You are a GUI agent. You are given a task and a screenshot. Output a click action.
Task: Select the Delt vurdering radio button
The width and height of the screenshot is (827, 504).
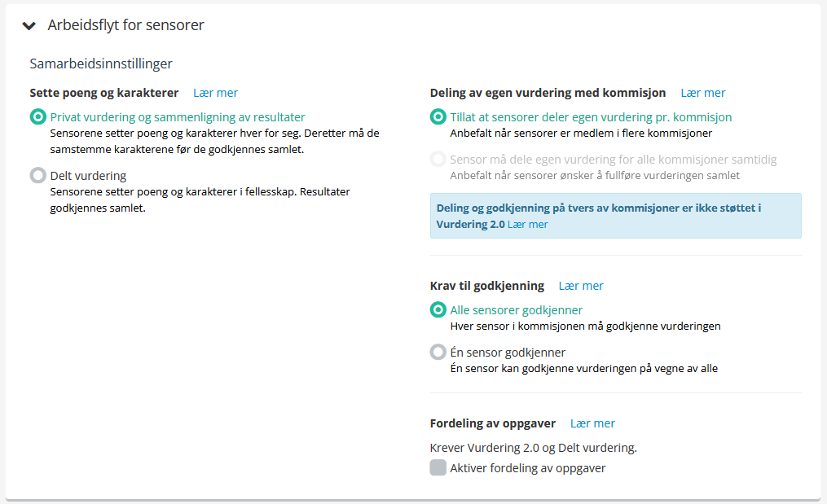(37, 175)
